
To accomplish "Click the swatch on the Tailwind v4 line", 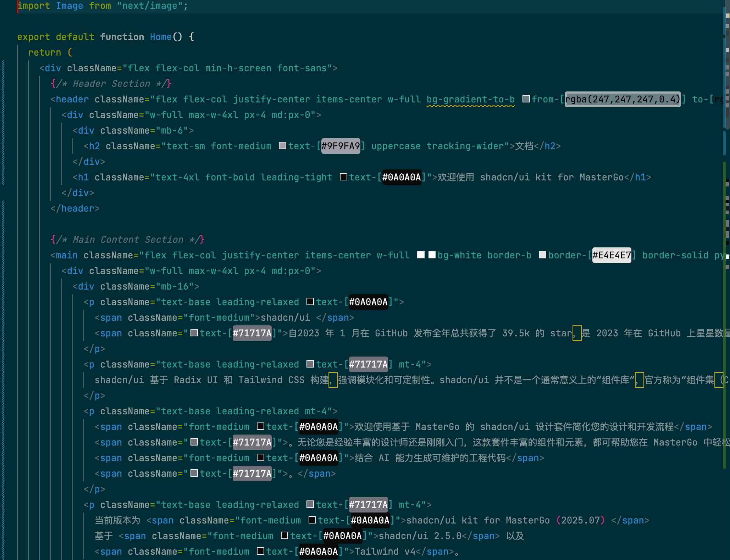I will tap(260, 551).
